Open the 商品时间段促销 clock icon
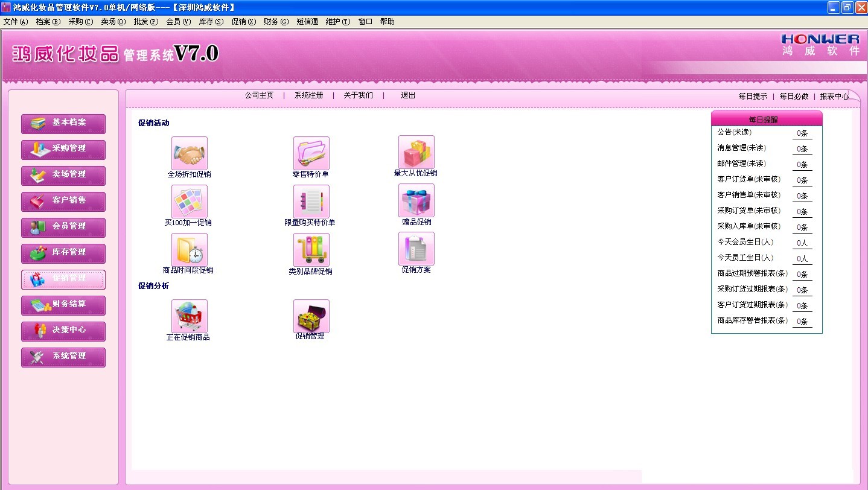Image resolution: width=868 pixels, height=490 pixels. point(189,250)
